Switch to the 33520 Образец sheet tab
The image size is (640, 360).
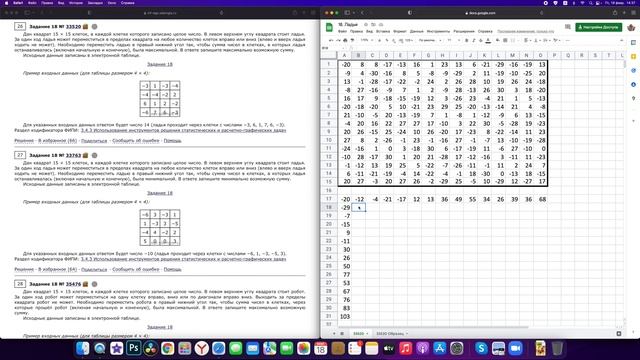click(x=392, y=333)
